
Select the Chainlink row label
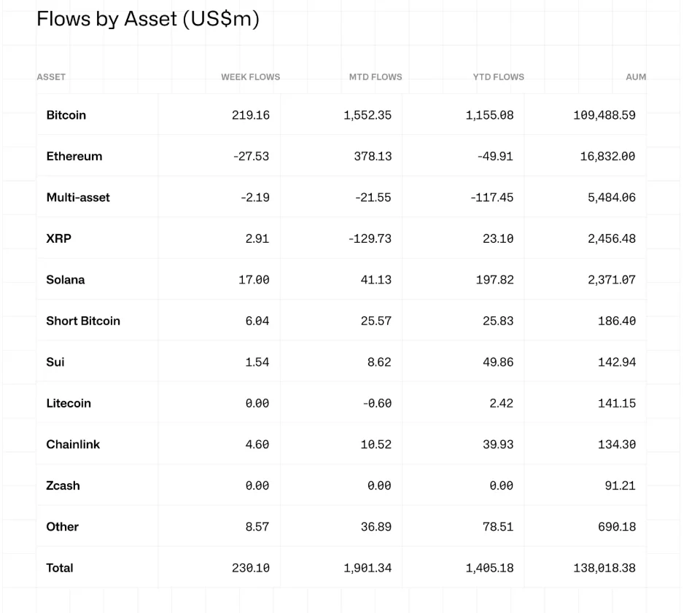coord(73,445)
